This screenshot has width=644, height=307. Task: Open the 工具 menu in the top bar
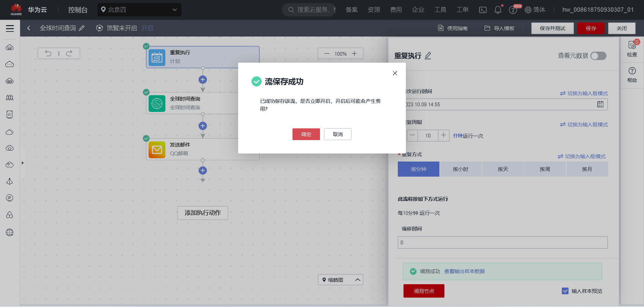tap(440, 10)
